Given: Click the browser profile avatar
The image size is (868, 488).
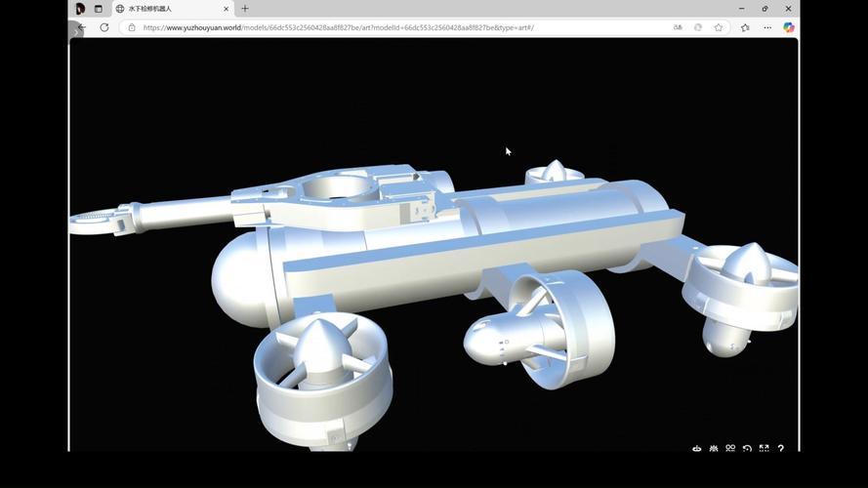Looking at the screenshot, I should point(80,9).
